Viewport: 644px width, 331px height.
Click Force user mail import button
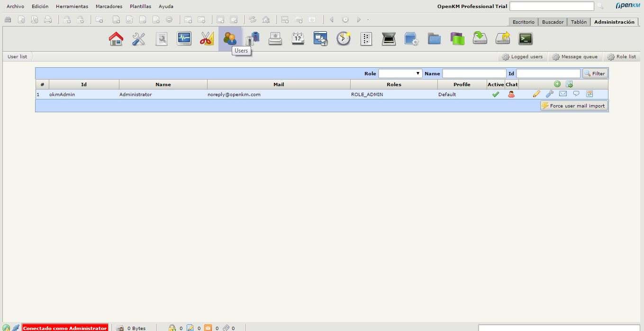[x=574, y=106]
